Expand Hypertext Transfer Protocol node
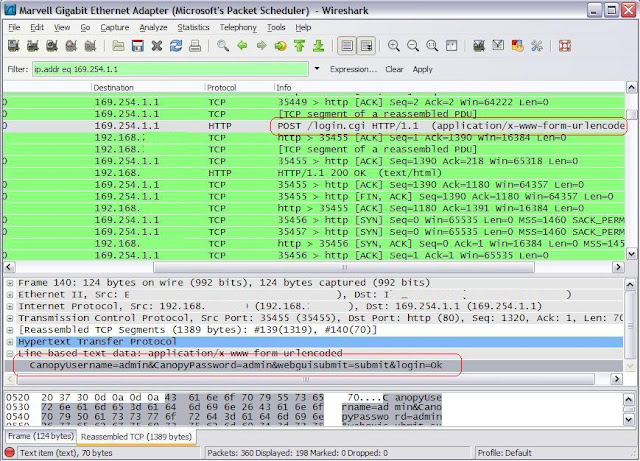Screen dimensions: 640x461 coord(10,342)
